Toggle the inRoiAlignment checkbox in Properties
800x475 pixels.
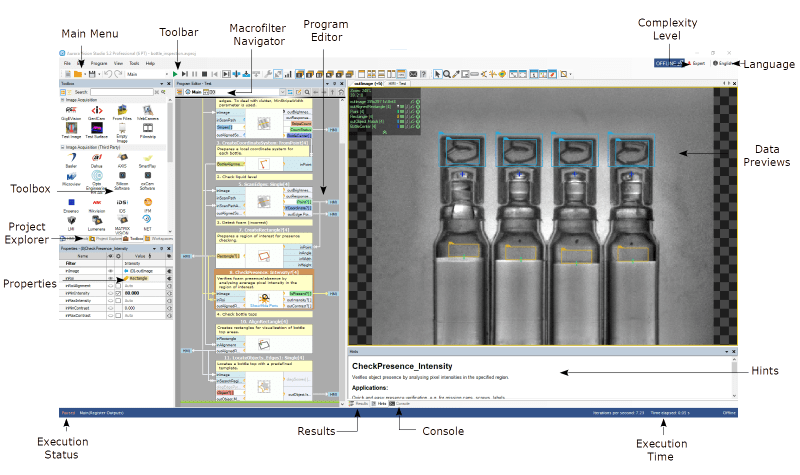(x=118, y=286)
